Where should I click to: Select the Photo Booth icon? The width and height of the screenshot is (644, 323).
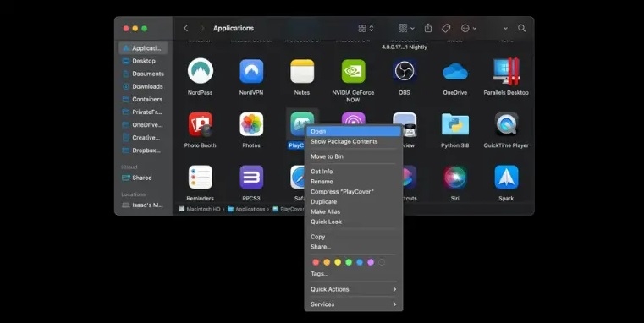(x=200, y=124)
